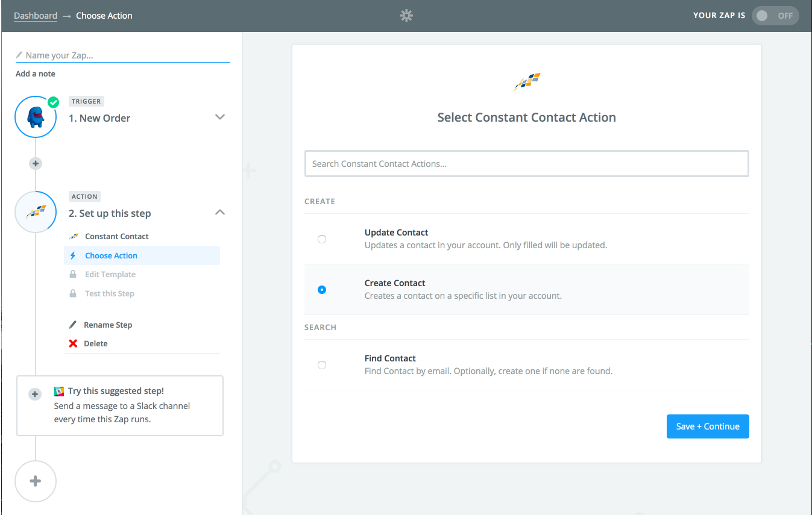Click the large plus circle to add a step
Viewport: 812px width, 515px height.
coord(36,481)
